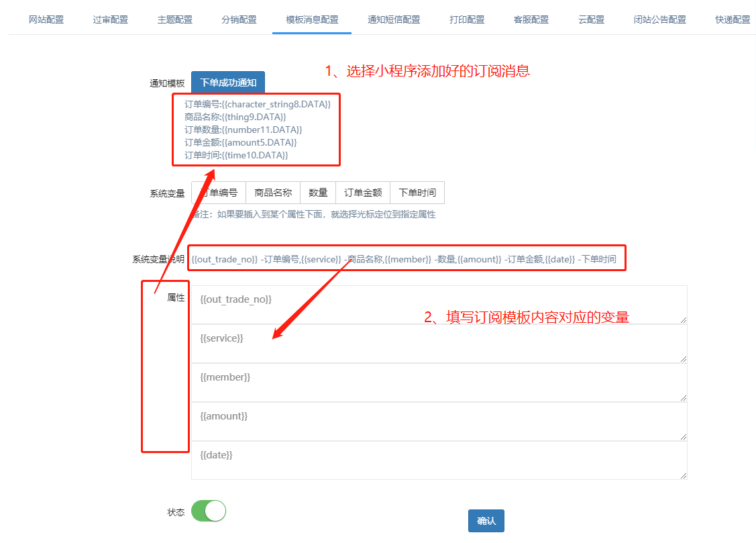
Task: Focus the {{amount}} attribute field
Action: [x=439, y=422]
